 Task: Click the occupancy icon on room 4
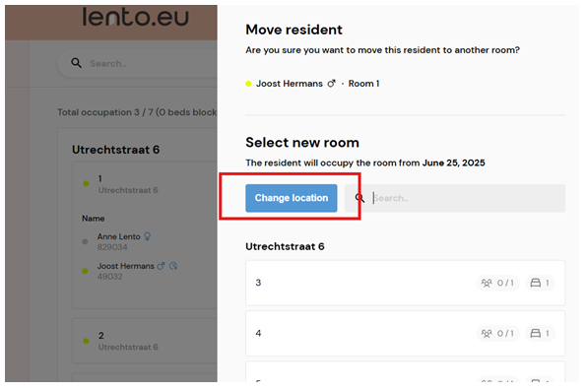(487, 333)
